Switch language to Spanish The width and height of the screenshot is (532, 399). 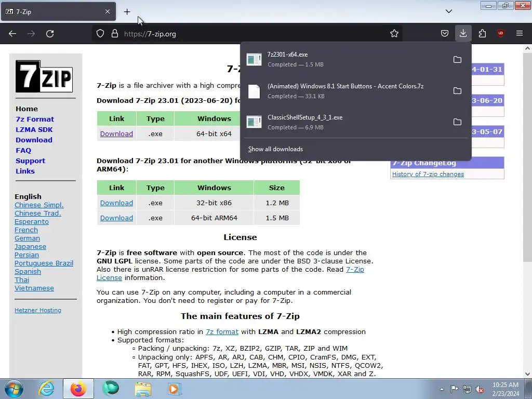click(x=28, y=271)
